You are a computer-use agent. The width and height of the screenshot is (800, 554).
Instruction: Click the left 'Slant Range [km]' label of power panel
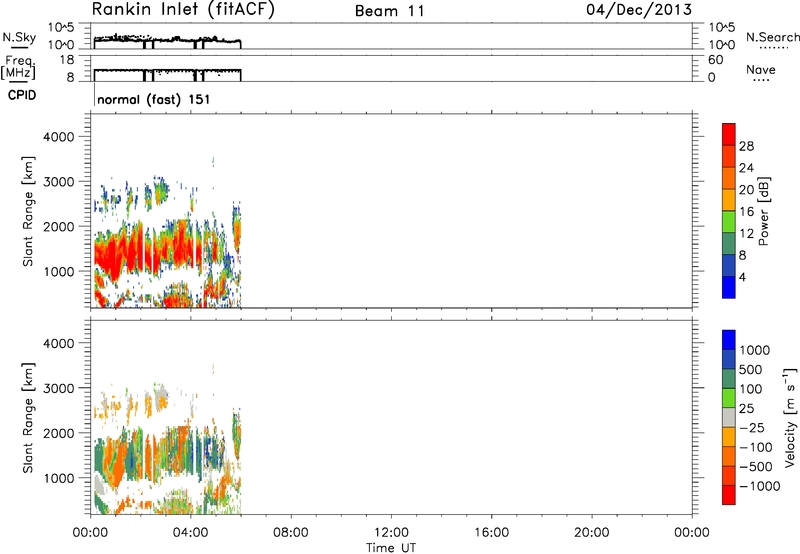tap(28, 211)
